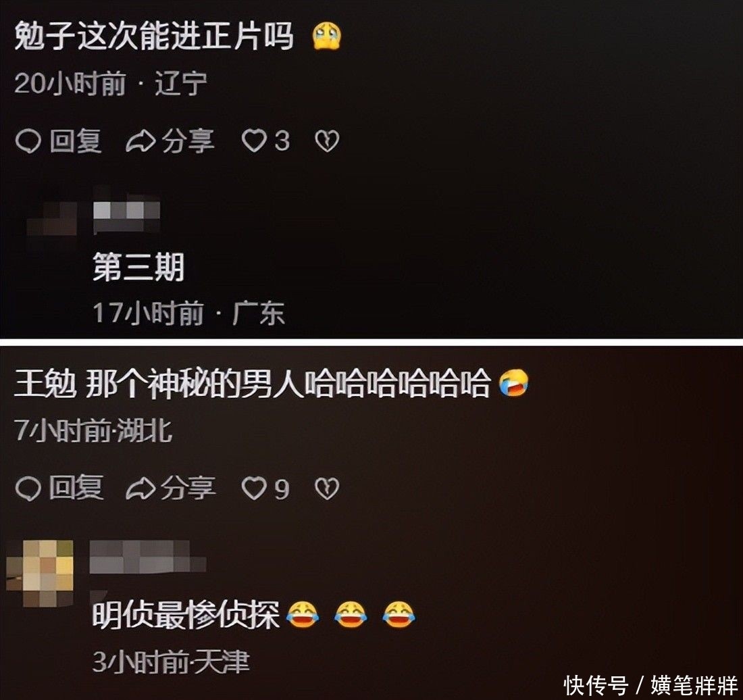The width and height of the screenshot is (743, 700).
Task: Select the 第三期 reply text
Action: (138, 267)
